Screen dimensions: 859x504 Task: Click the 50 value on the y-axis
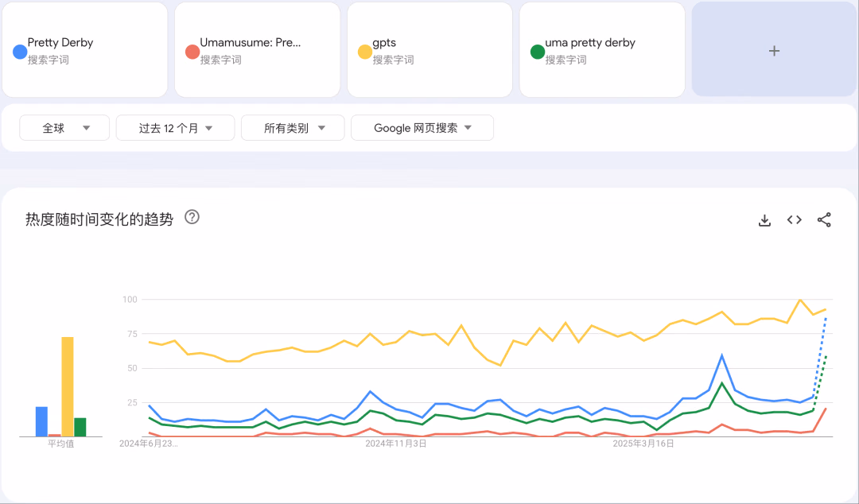[132, 368]
